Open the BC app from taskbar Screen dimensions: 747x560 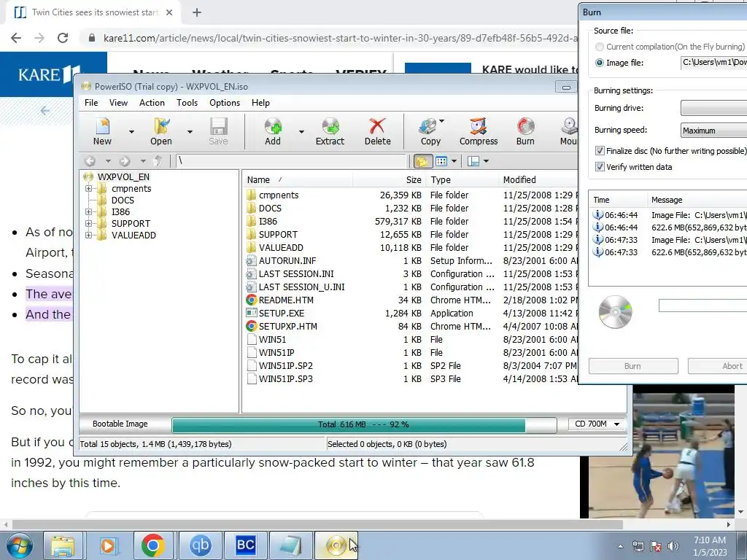245,545
